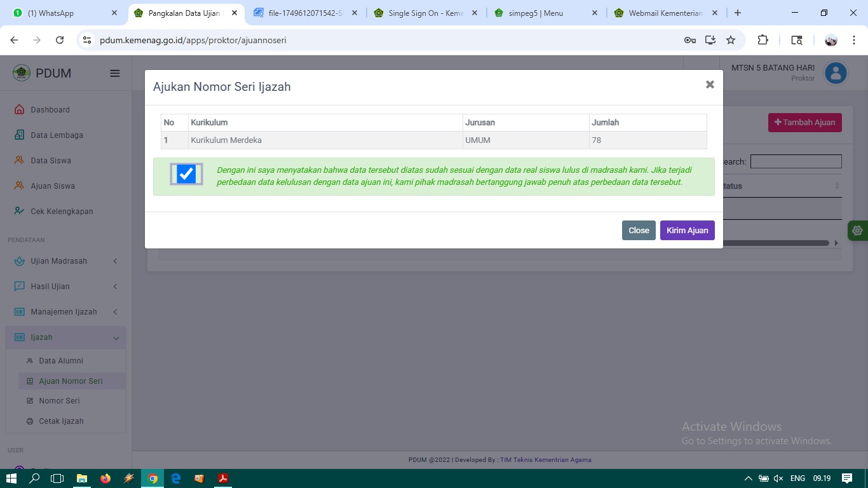The height and width of the screenshot is (488, 868).
Task: Open Cetak Ijazah menu item
Action: click(x=61, y=421)
